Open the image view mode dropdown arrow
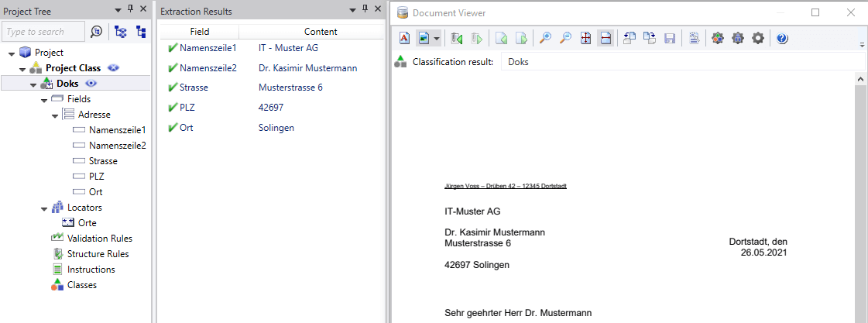868x323 pixels. [x=437, y=38]
